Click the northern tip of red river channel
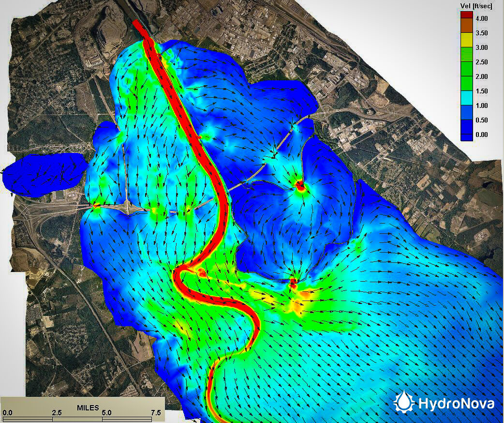504x423 pixels. point(137,23)
